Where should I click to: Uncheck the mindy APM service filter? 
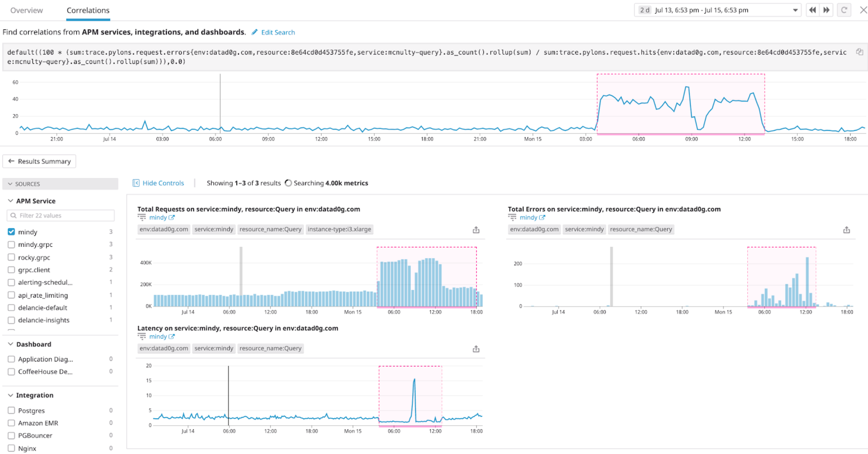11,232
